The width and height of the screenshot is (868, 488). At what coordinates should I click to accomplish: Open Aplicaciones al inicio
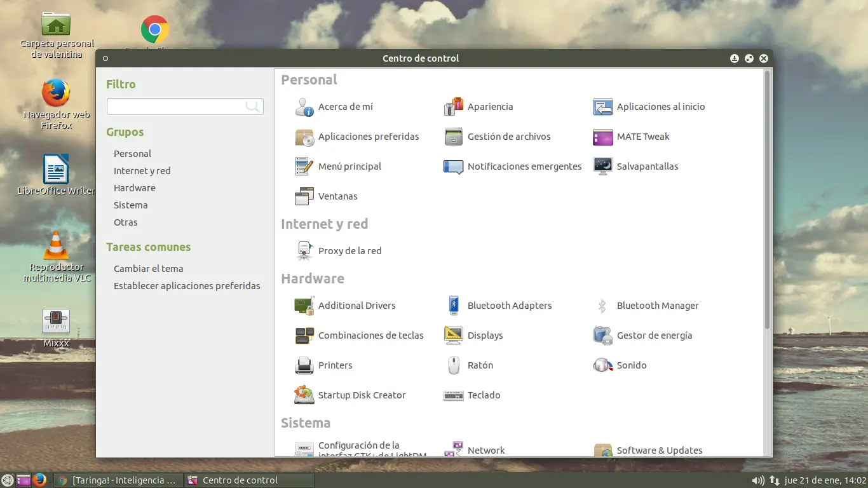649,107
